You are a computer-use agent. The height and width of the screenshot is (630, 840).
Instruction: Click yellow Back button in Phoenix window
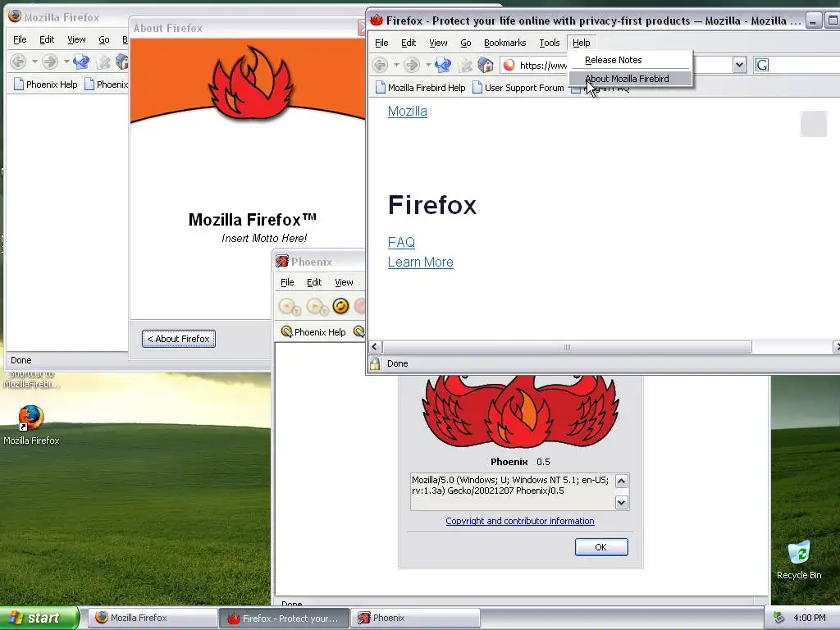coord(290,307)
